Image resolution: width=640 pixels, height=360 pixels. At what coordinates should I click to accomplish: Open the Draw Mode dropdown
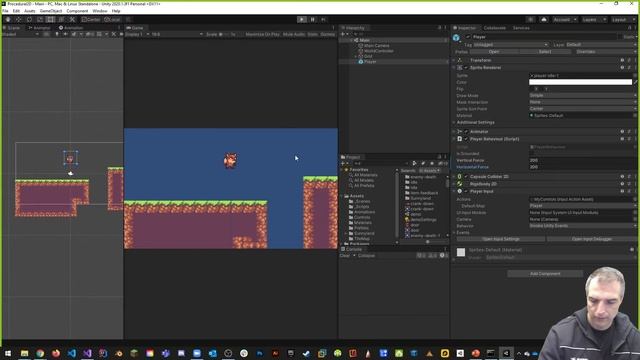[582, 95]
